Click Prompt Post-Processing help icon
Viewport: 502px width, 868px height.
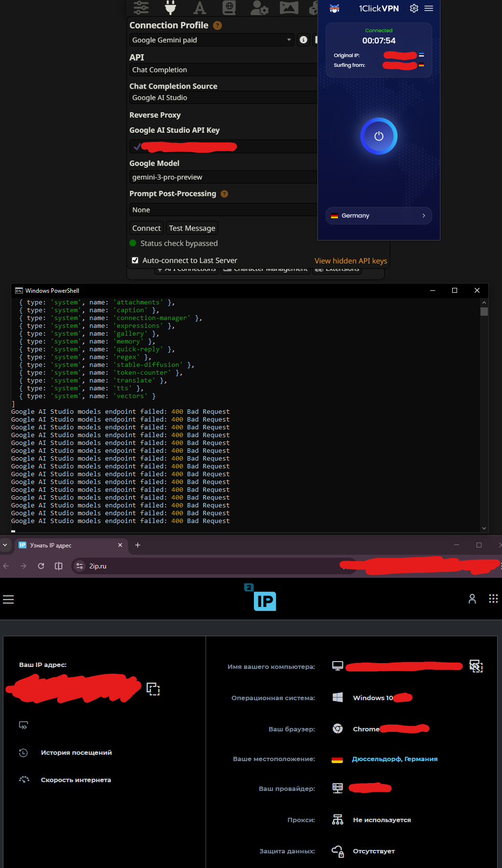click(x=225, y=194)
